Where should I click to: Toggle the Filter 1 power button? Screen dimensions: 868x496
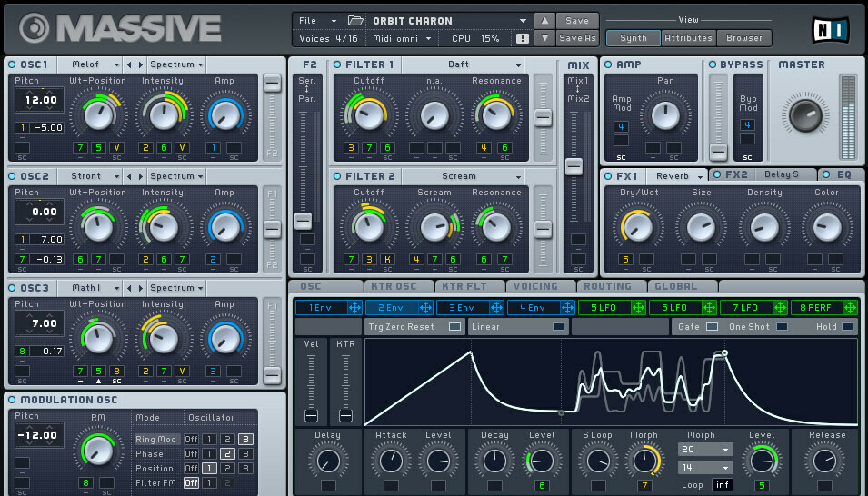pyautogui.click(x=337, y=64)
